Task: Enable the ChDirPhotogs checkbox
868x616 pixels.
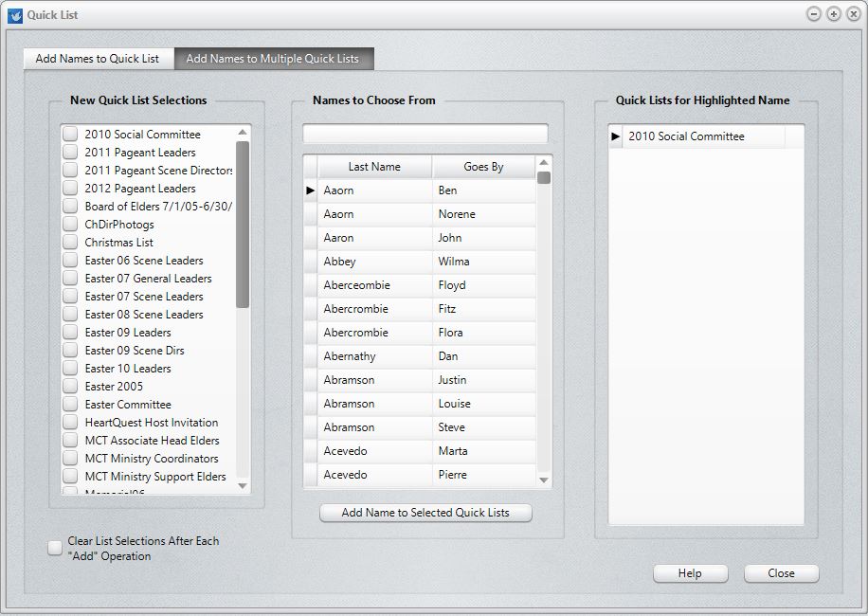Action: (70, 225)
